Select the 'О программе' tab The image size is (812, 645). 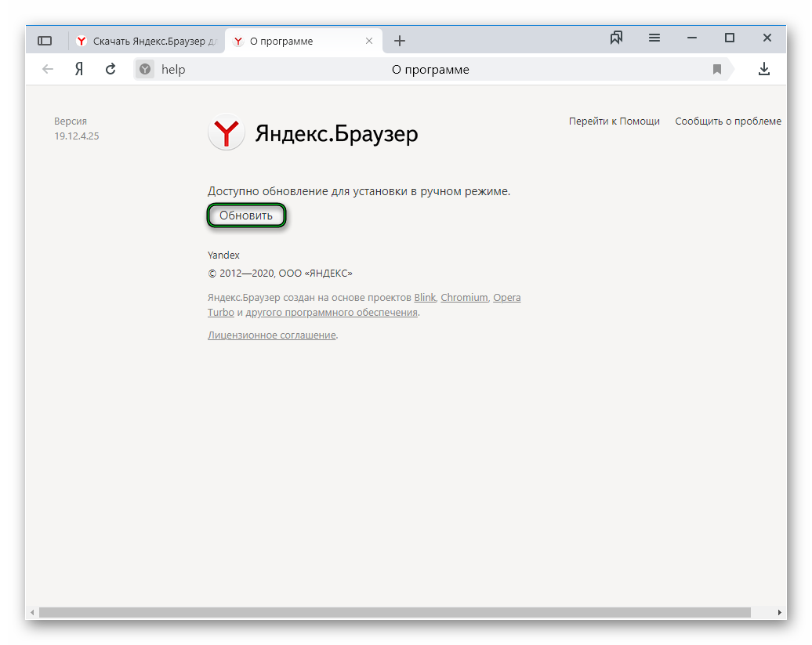pos(303,41)
